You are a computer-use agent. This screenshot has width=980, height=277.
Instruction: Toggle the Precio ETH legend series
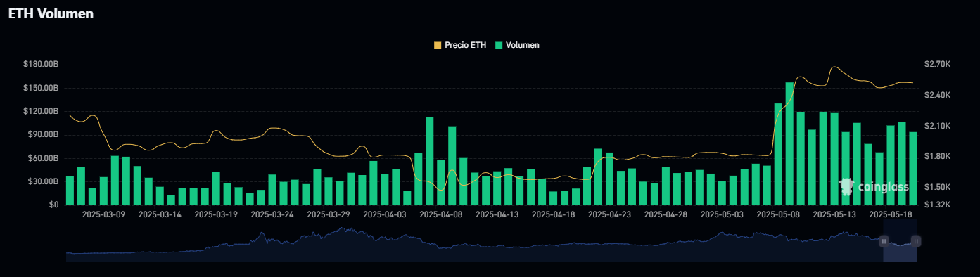coord(459,45)
